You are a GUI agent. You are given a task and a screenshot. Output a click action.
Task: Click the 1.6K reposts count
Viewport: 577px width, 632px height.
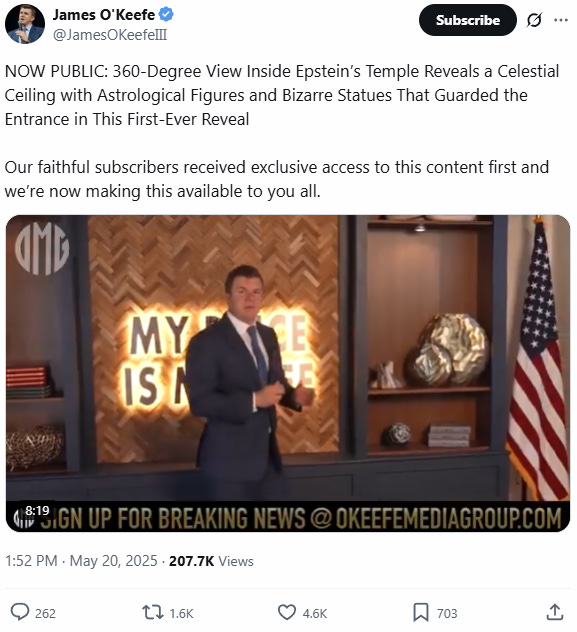pyautogui.click(x=181, y=613)
